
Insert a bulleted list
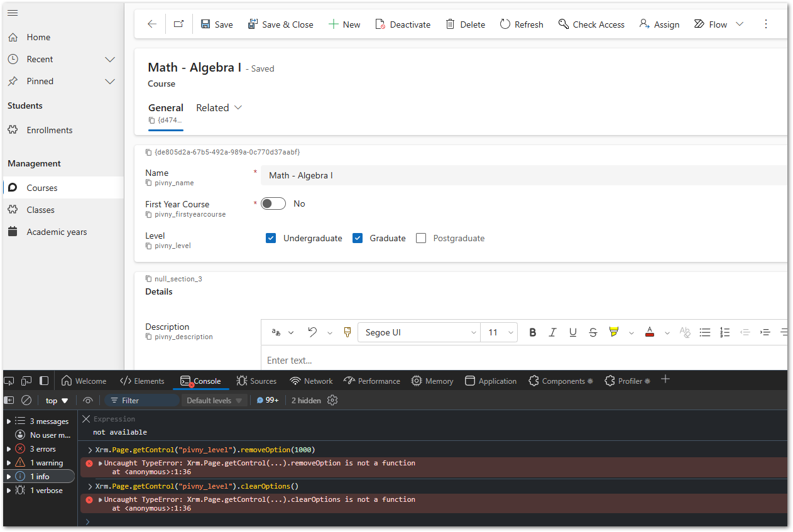pos(705,332)
